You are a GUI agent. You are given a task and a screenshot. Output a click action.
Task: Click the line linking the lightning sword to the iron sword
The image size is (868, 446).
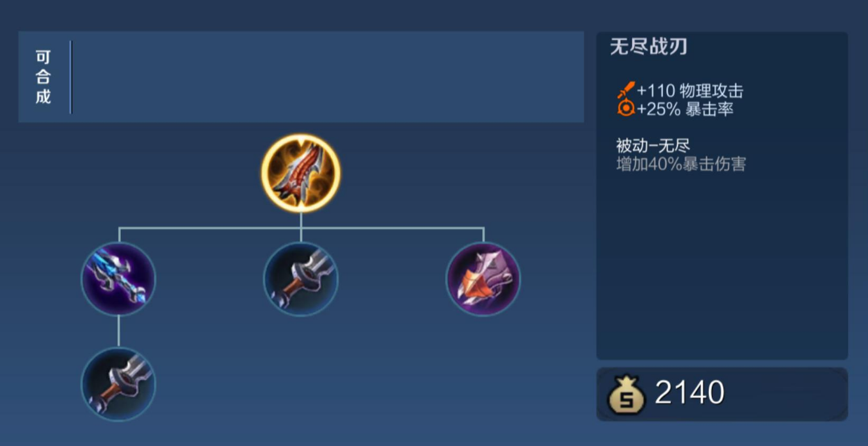[118, 332]
